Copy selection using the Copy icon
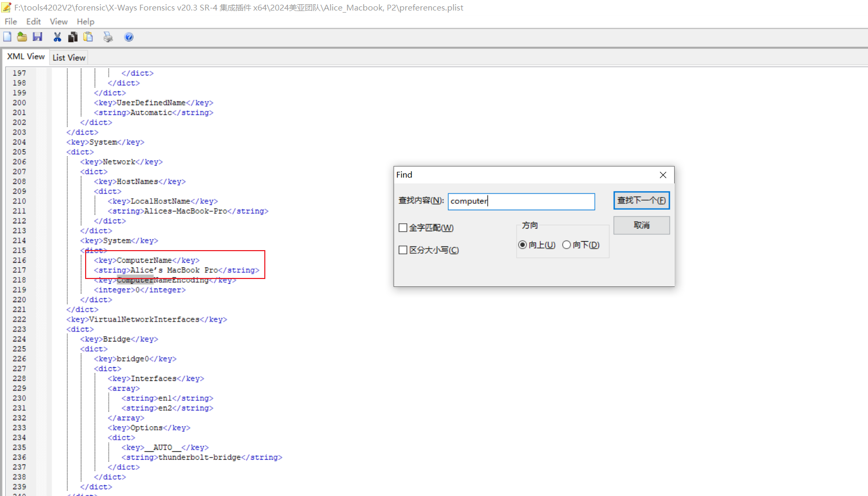The height and width of the screenshot is (496, 868). coord(73,37)
